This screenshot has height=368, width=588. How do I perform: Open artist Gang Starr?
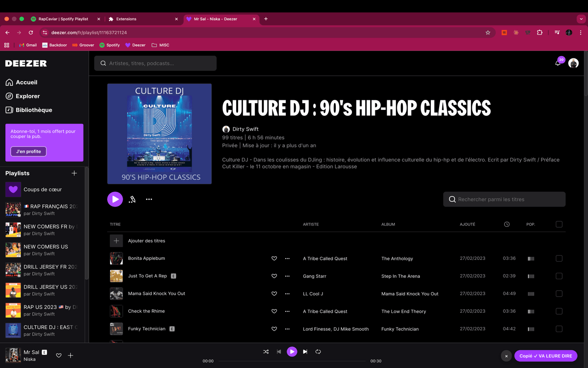(x=315, y=276)
